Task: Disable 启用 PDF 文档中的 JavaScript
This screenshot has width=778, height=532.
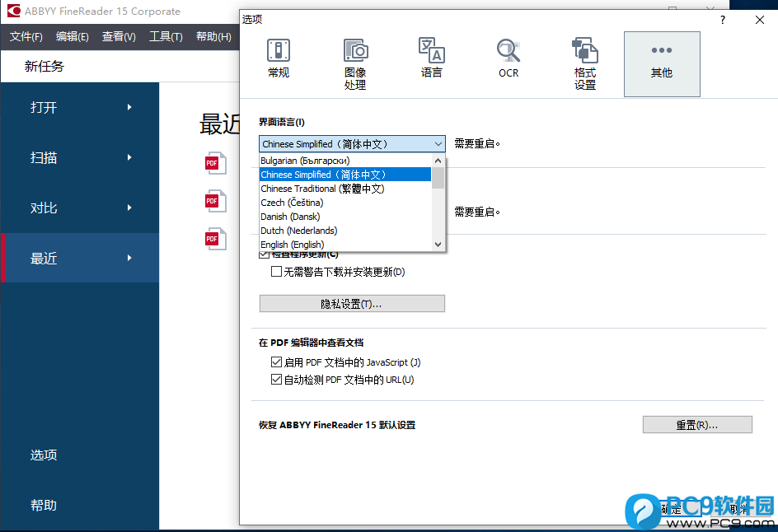Action: click(x=276, y=362)
